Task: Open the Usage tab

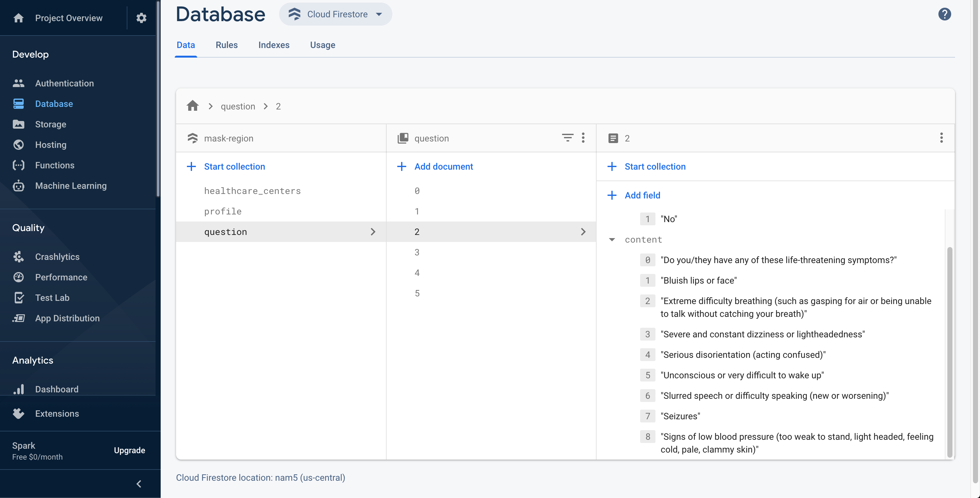Action: tap(322, 45)
